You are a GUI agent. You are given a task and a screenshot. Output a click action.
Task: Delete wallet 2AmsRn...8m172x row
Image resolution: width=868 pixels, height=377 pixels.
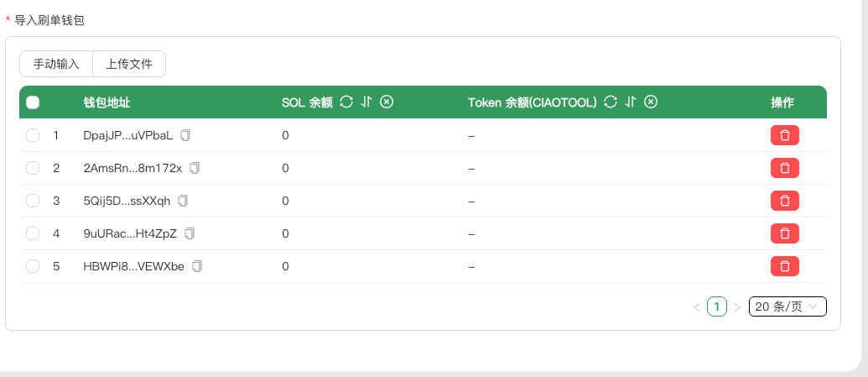click(x=784, y=168)
